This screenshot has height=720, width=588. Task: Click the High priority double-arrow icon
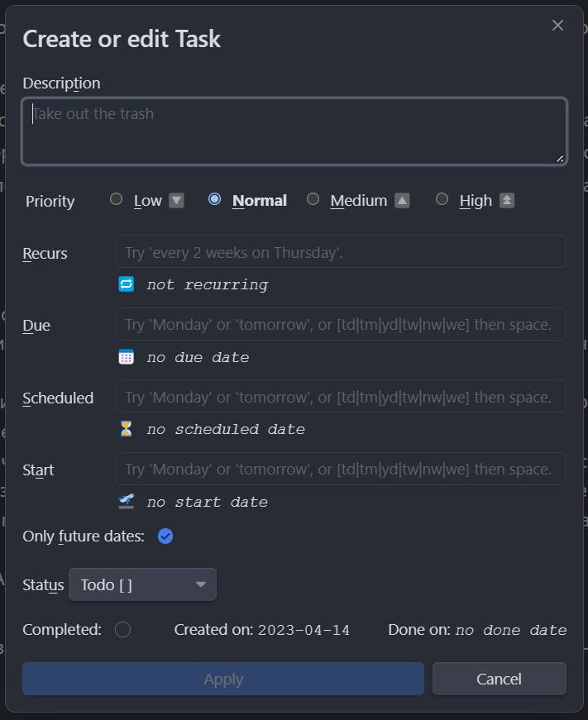tap(507, 200)
